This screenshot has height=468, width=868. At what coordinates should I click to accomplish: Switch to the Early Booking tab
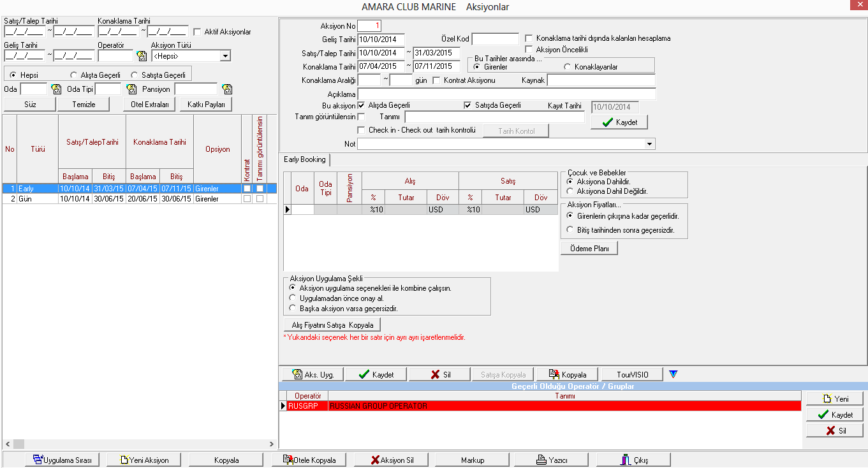(305, 159)
